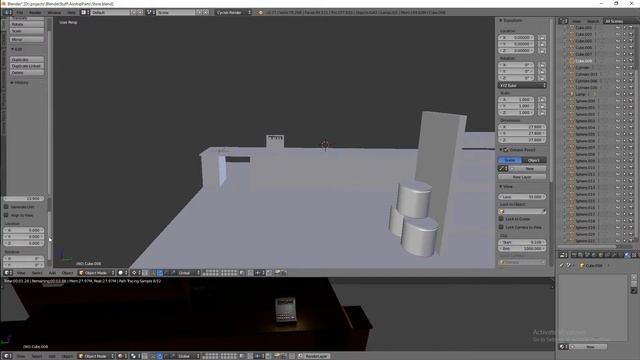Screen dimensions: 640x360
Task: Open the editor type selector in the top info bar
Action: 7,12
